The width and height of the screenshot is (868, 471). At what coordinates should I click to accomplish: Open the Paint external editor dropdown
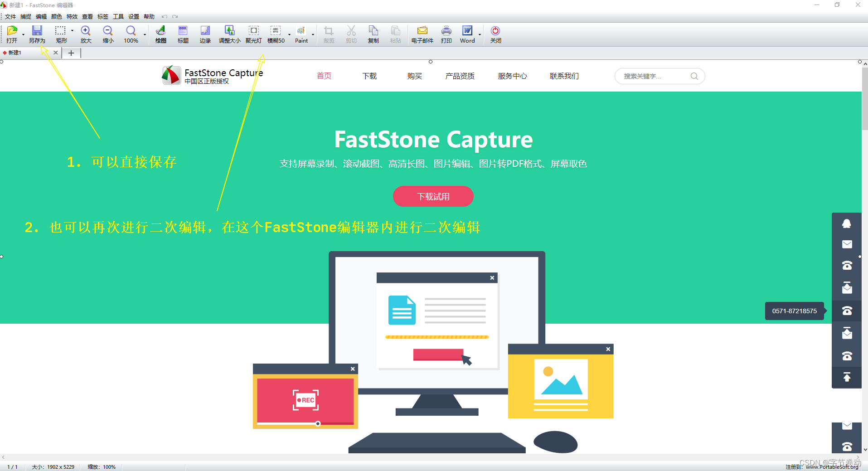click(x=313, y=34)
